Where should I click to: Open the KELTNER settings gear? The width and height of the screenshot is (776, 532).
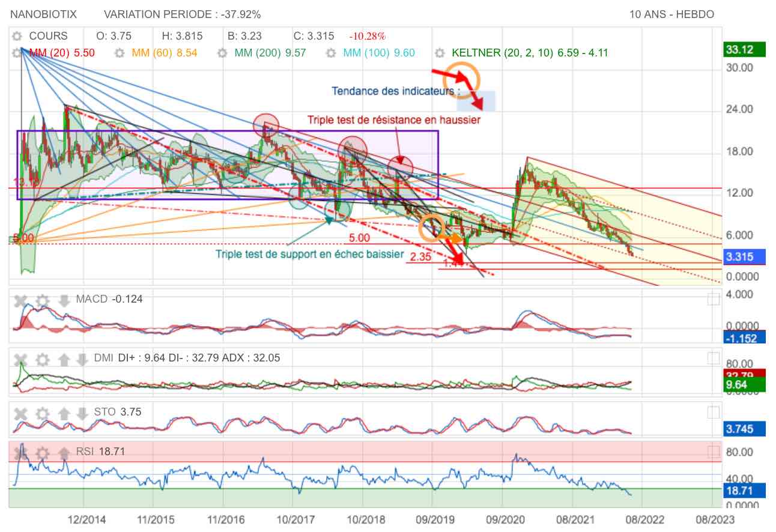(x=440, y=53)
